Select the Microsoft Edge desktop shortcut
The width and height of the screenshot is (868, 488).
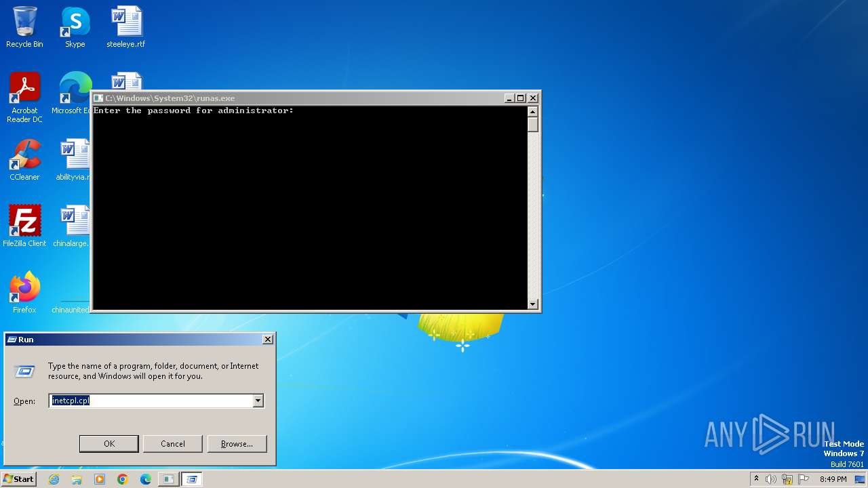(x=73, y=94)
